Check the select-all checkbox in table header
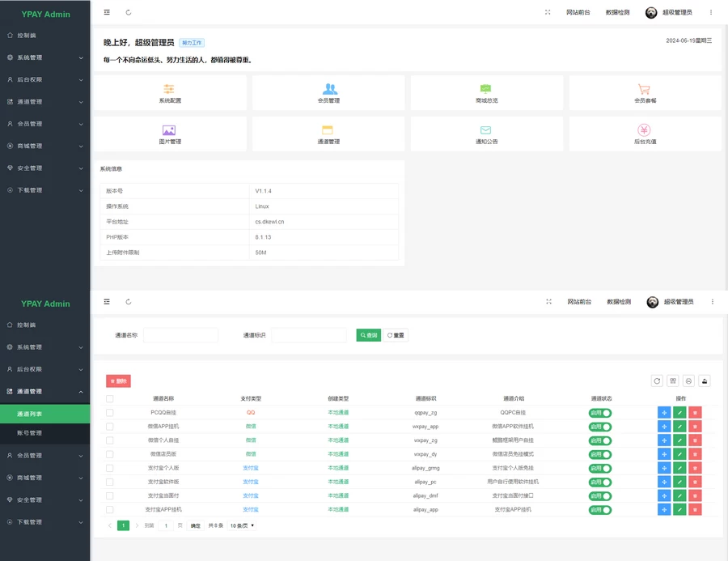Viewport: 728px width, 561px height. click(x=109, y=397)
